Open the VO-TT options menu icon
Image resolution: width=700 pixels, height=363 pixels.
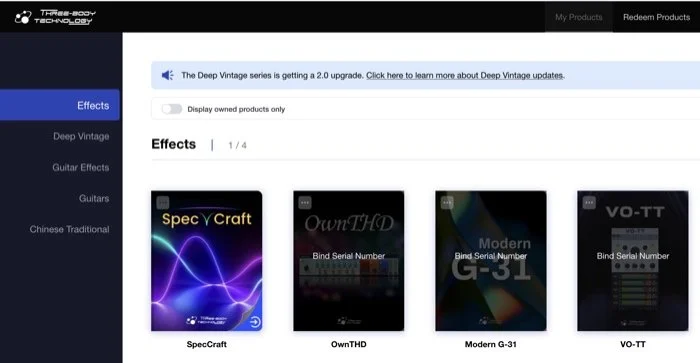pyautogui.click(x=589, y=203)
